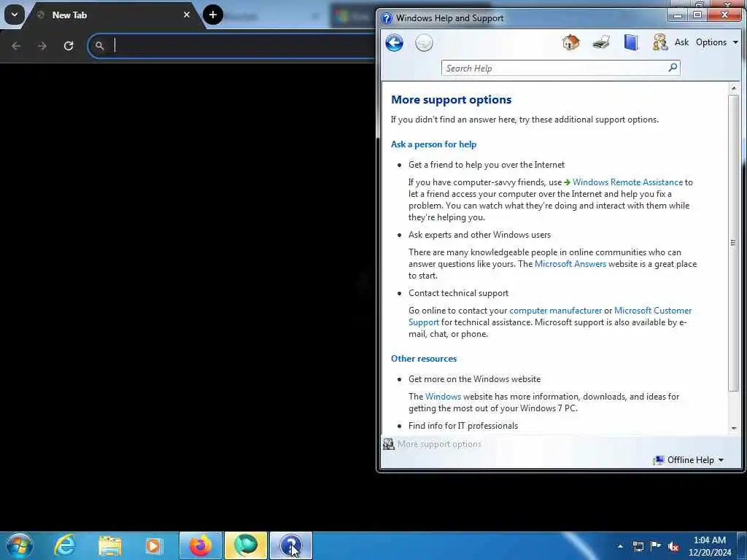Click the Help scrollbar up arrow
Screen dimensions: 747x560
click(734, 88)
